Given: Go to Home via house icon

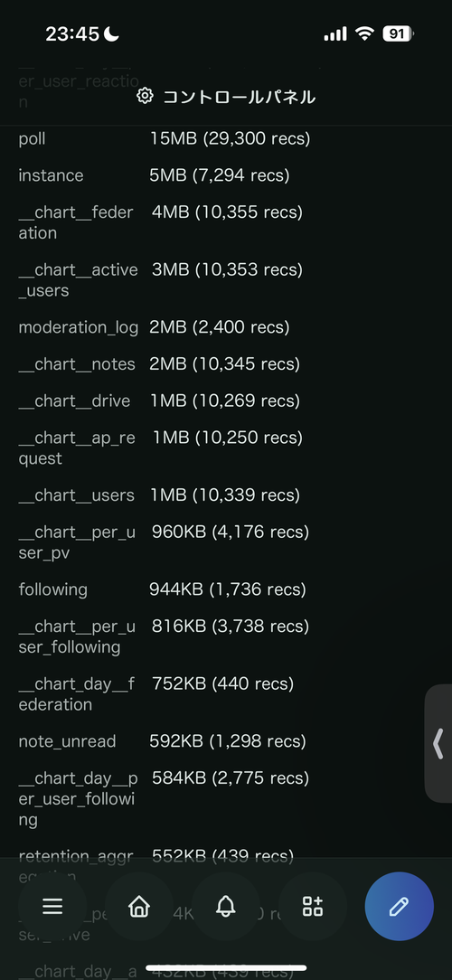Looking at the screenshot, I should click(139, 906).
